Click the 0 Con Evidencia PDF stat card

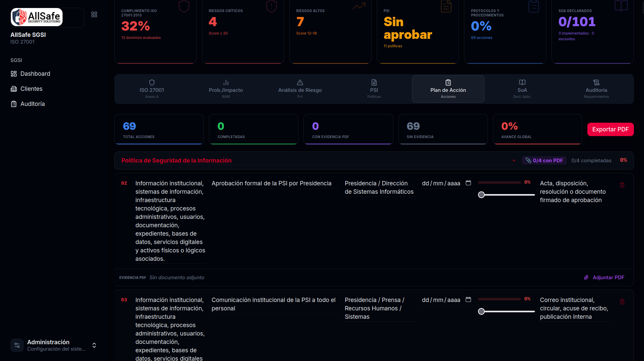point(348,129)
